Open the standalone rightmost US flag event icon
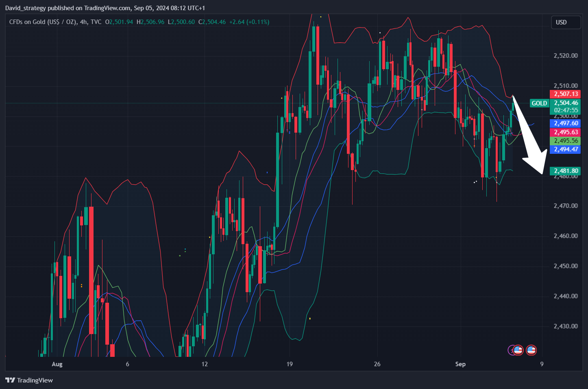 tap(531, 350)
